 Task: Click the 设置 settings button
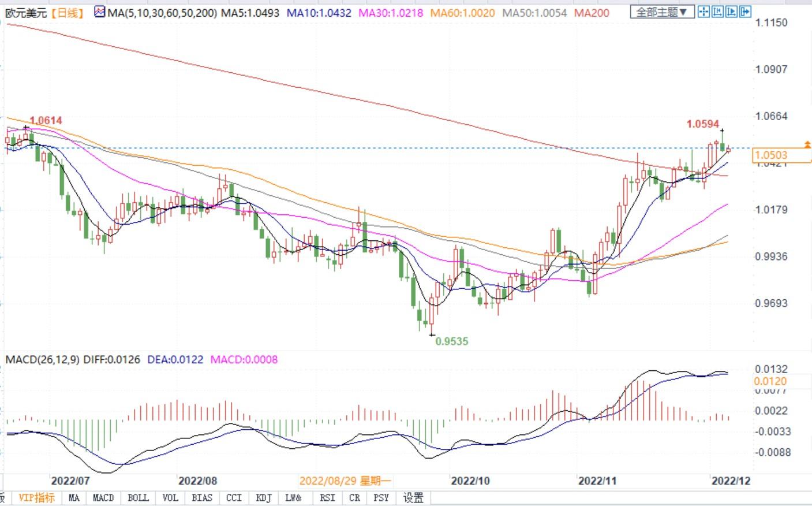pos(413,497)
